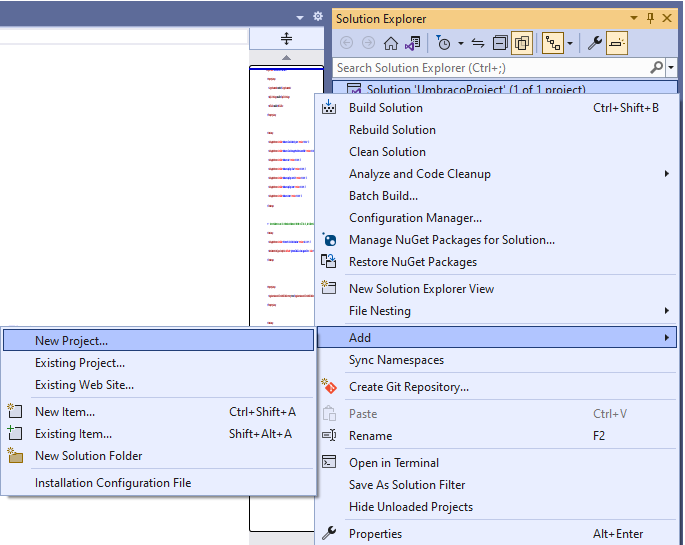Open Solution Explorer window position dropdown
This screenshot has height=545, width=685.
[x=634, y=18]
